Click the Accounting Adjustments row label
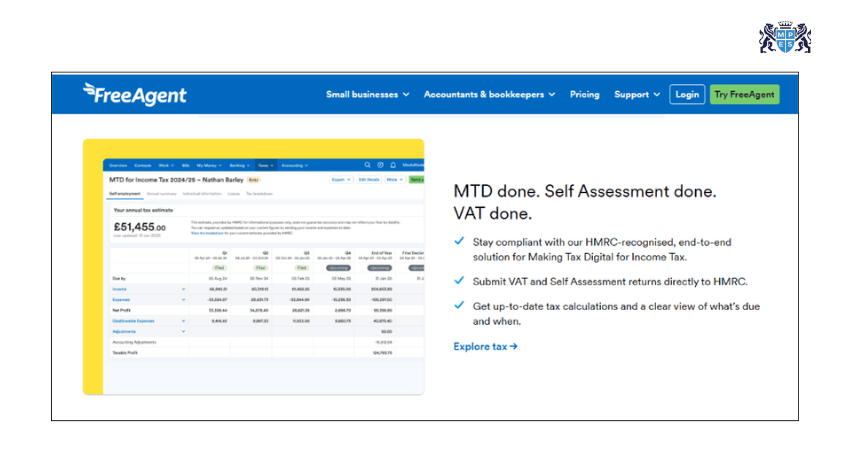 pos(134,342)
